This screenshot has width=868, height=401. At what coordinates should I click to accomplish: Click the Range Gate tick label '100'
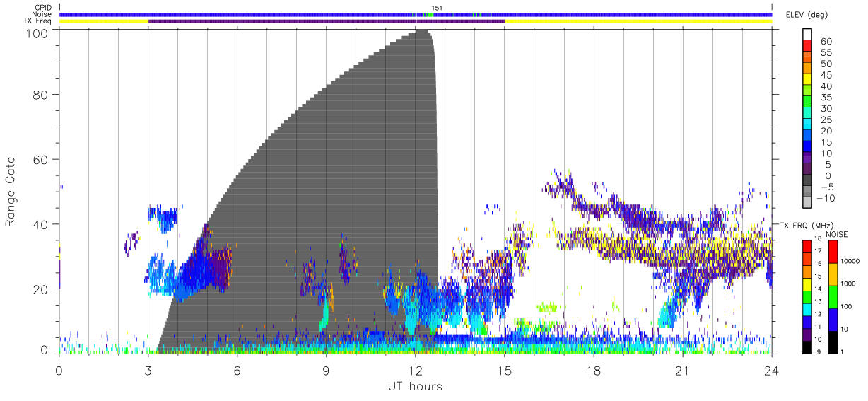(37, 33)
